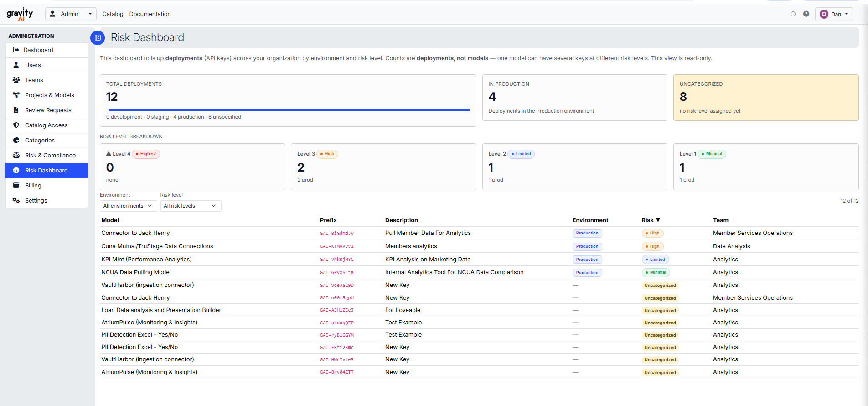This screenshot has height=406, width=868.
Task: Open Catalog Access page
Action: pos(46,125)
